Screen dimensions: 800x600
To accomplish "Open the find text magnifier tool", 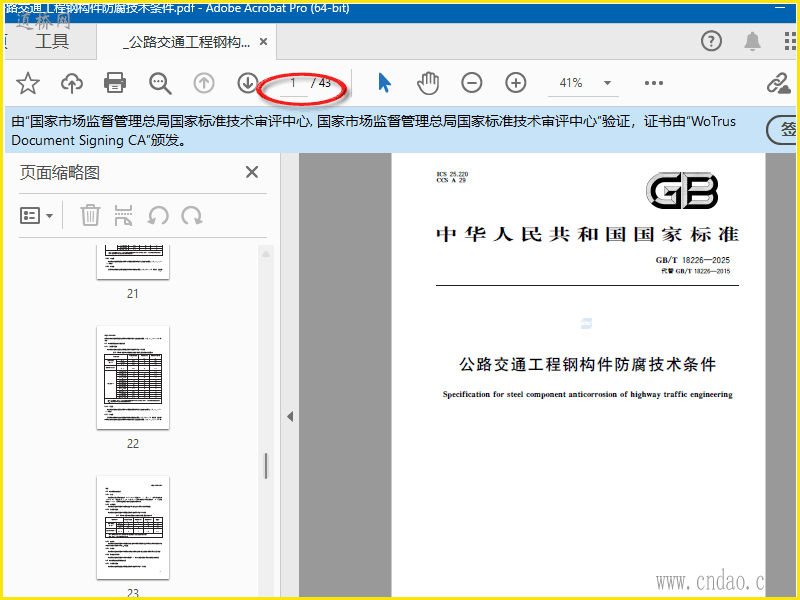I will 160,83.
